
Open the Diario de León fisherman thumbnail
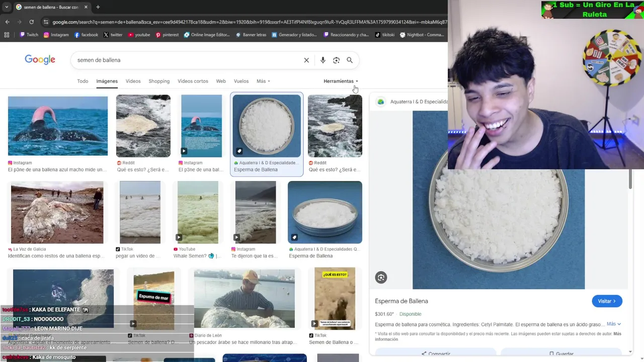(245, 299)
